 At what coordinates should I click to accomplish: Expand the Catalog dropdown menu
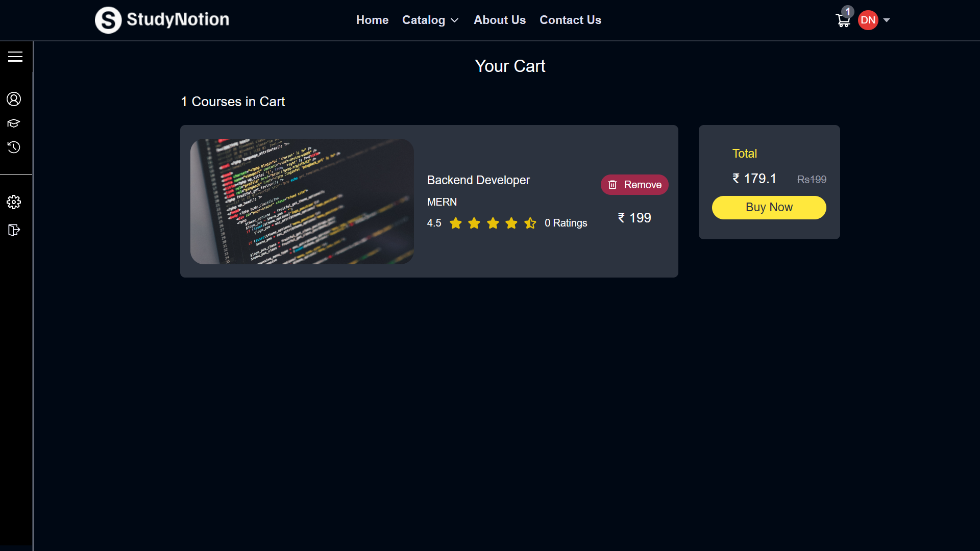(430, 20)
